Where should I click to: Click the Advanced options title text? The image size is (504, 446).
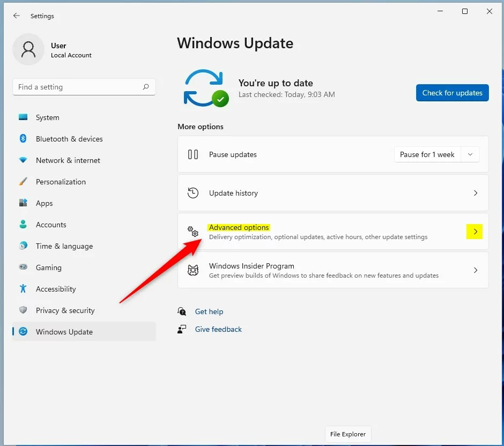pos(239,227)
